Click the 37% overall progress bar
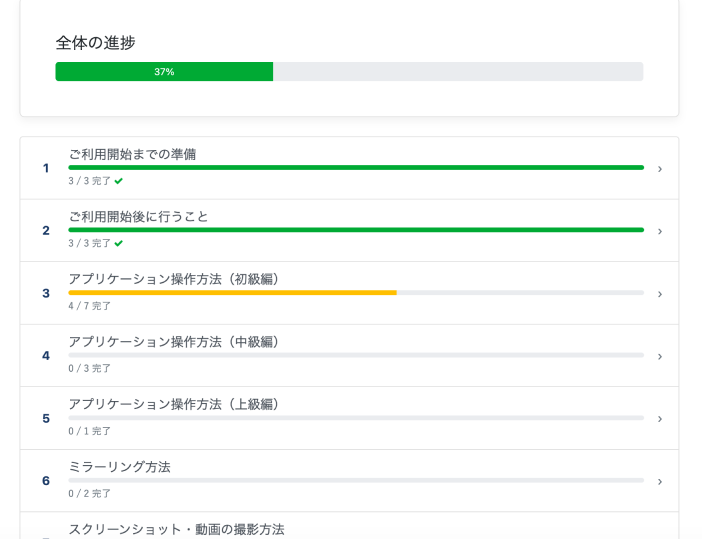 (349, 72)
